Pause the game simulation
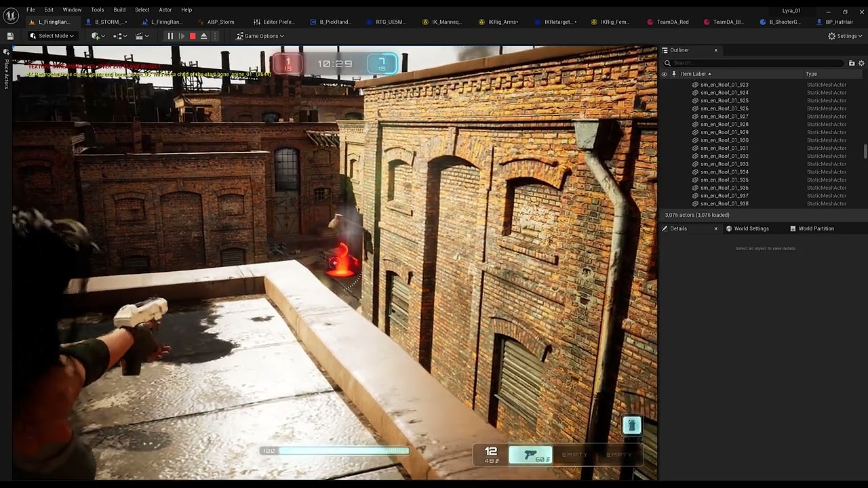 [x=170, y=36]
